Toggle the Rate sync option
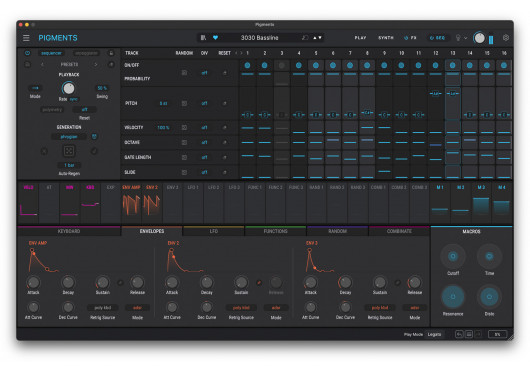Screen dimensions: 530x371 pos(73,99)
